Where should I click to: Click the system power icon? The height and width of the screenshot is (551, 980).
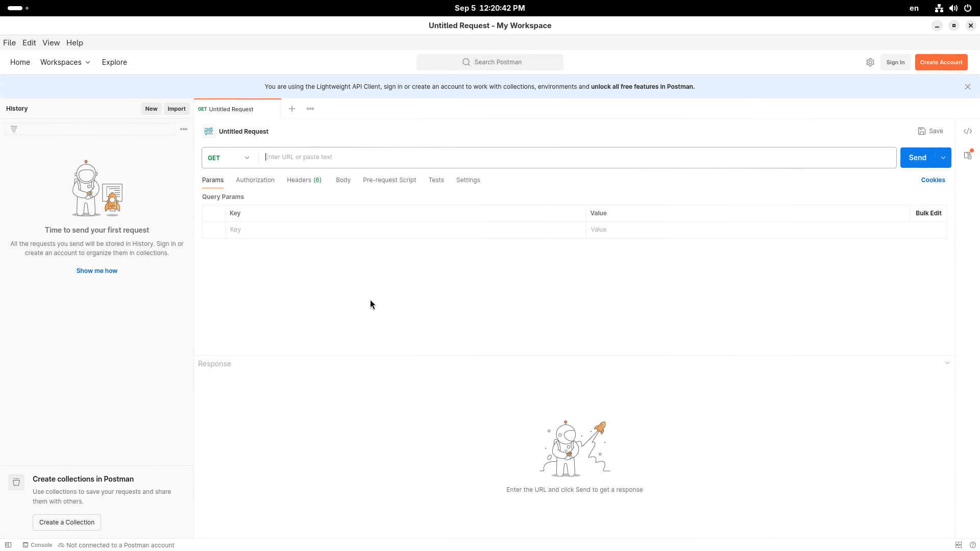tap(968, 8)
